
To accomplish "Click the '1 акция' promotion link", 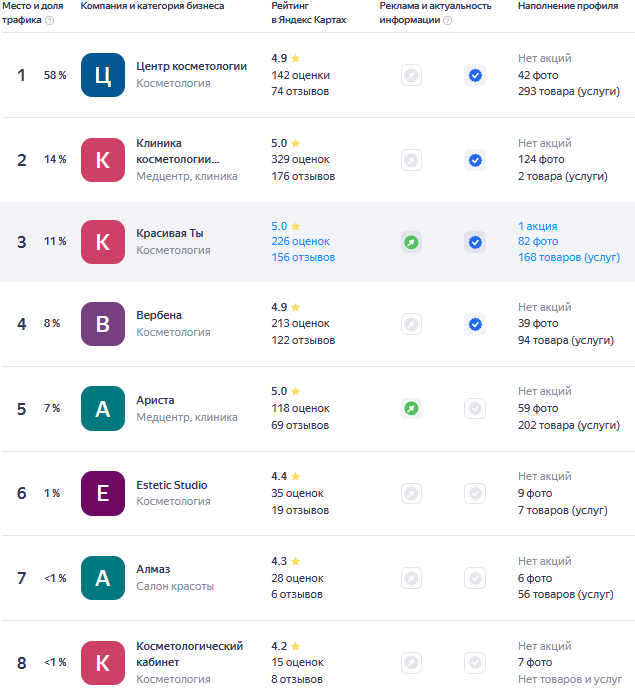I will (538, 226).
